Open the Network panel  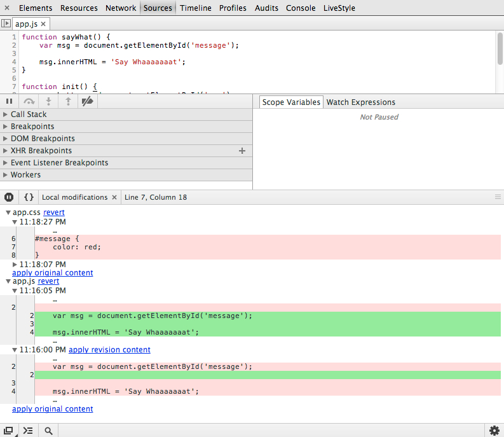point(121,8)
